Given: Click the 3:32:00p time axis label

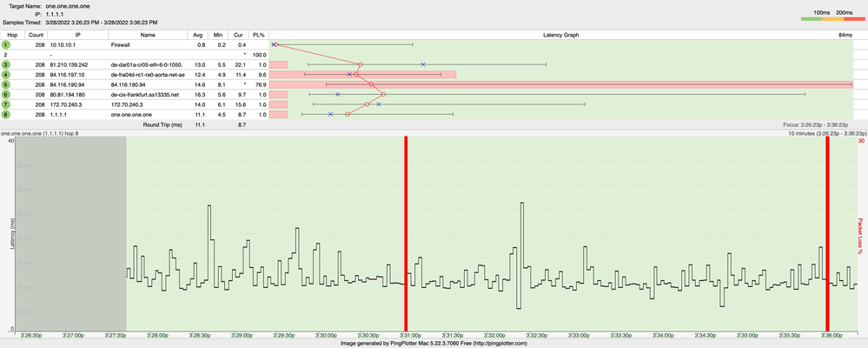Looking at the screenshot, I should (x=495, y=336).
